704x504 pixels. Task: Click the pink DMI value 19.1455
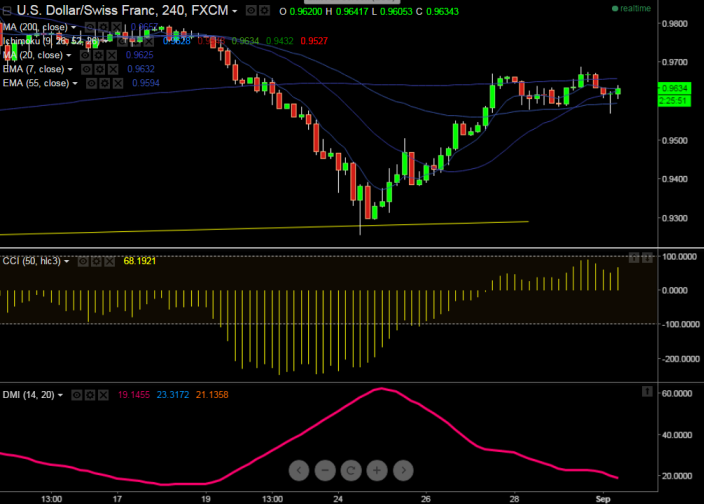(134, 395)
